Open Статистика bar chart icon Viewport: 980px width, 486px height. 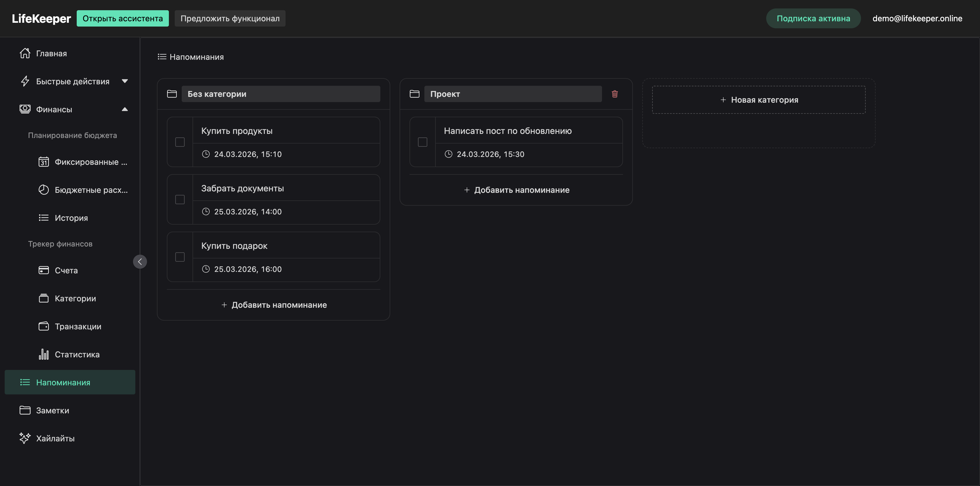[x=44, y=354]
